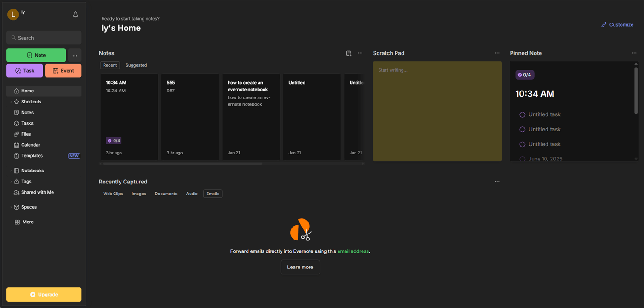
Task: Check the first Untitled task circle
Action: pos(522,114)
